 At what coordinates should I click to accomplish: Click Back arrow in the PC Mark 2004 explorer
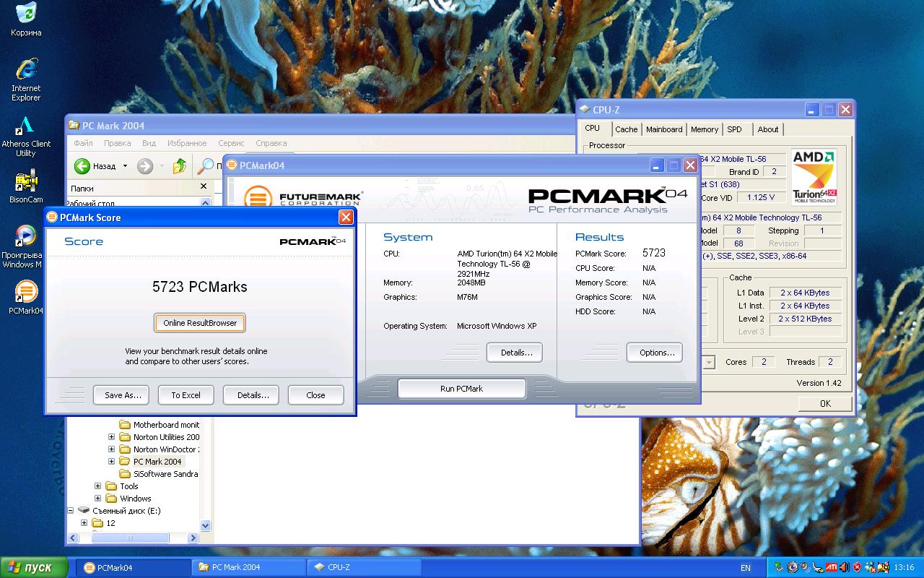pos(82,166)
